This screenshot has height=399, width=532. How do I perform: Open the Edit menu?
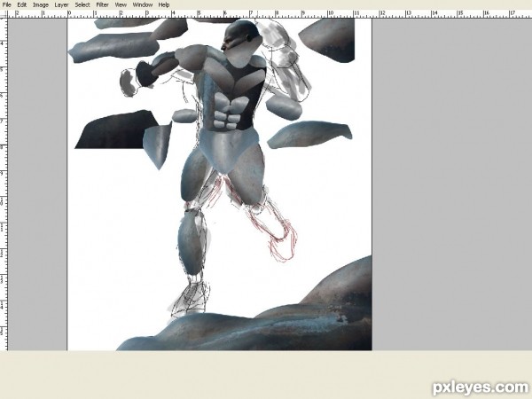22,4
